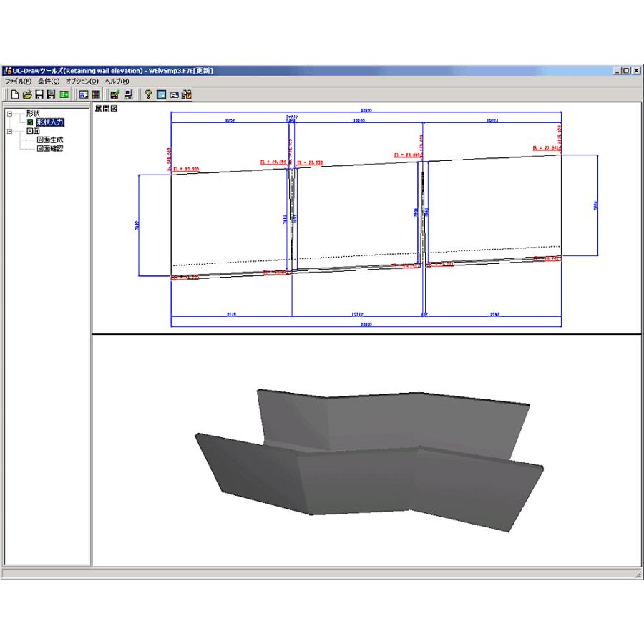The width and height of the screenshot is (644, 644).
Task: Click the Open folder toolbar icon
Action: pos(27,94)
